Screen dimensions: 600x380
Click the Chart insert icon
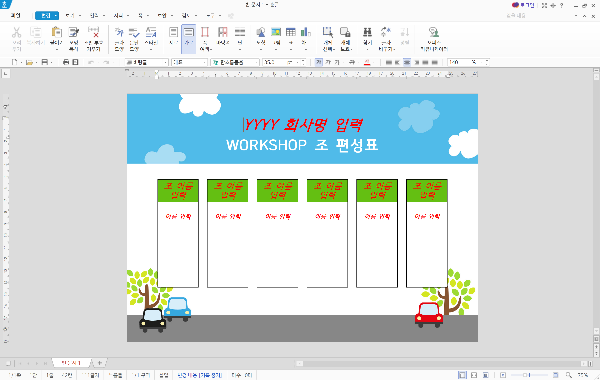[305, 33]
